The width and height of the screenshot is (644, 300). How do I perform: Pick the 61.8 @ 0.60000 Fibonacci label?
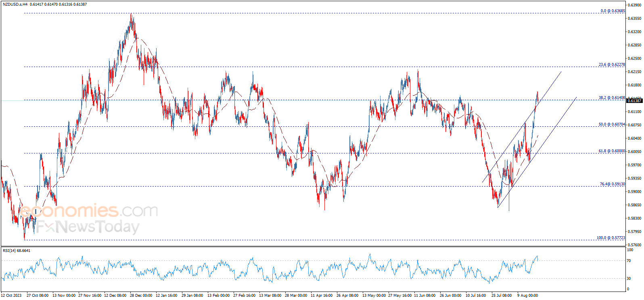pyautogui.click(x=612, y=151)
